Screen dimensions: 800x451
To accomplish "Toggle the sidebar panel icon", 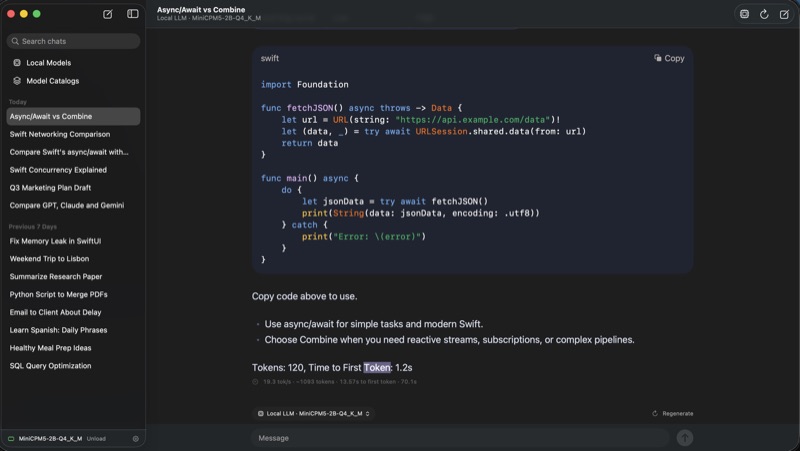I will [x=133, y=14].
